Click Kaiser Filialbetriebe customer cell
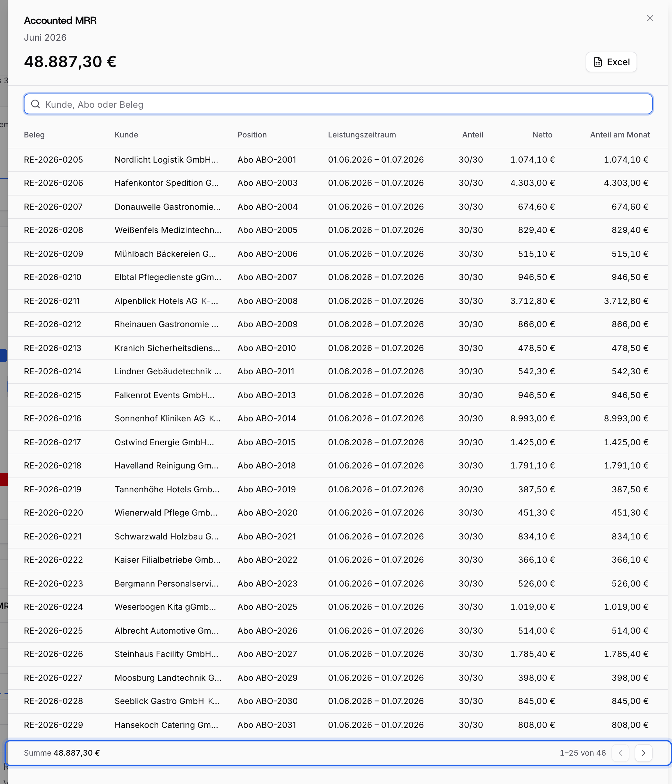Image resolution: width=672 pixels, height=784 pixels. pos(168,560)
